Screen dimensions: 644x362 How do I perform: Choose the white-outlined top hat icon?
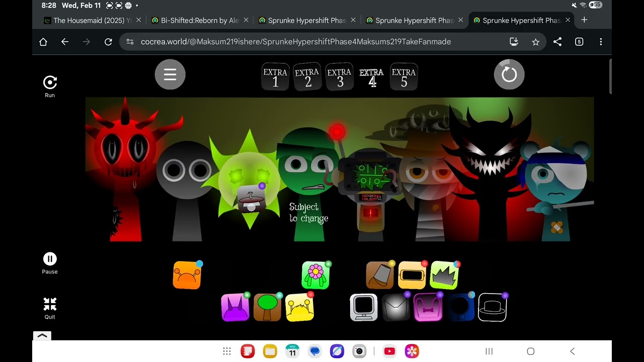tap(493, 308)
